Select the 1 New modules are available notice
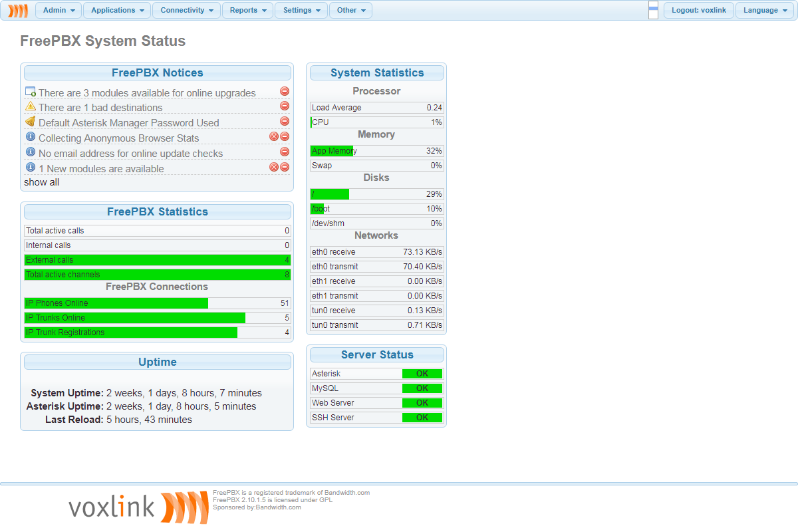This screenshot has width=798, height=532. coord(101,169)
